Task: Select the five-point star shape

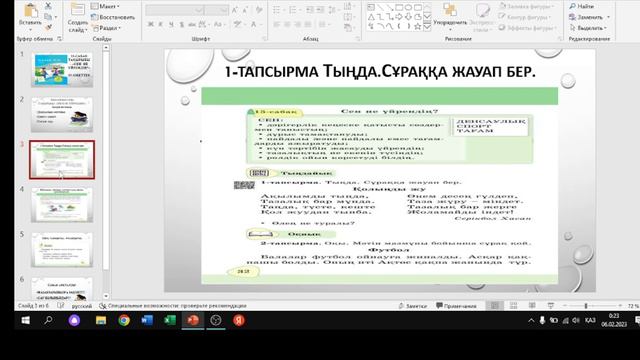Action: pyautogui.click(x=418, y=27)
